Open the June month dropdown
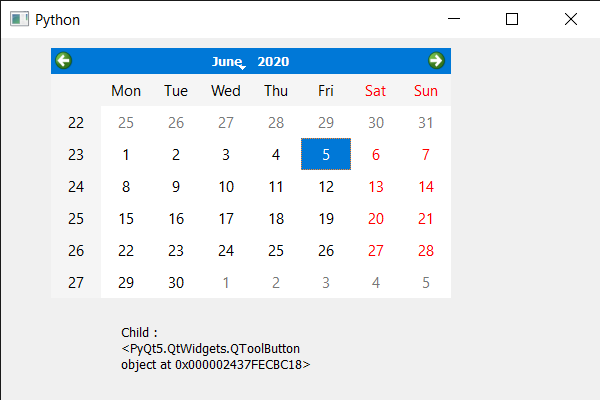 point(228,62)
